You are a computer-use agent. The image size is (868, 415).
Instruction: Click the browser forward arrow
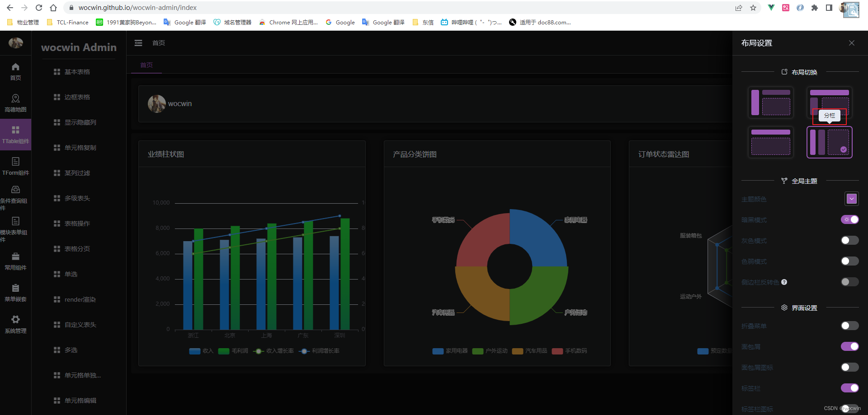click(x=24, y=8)
